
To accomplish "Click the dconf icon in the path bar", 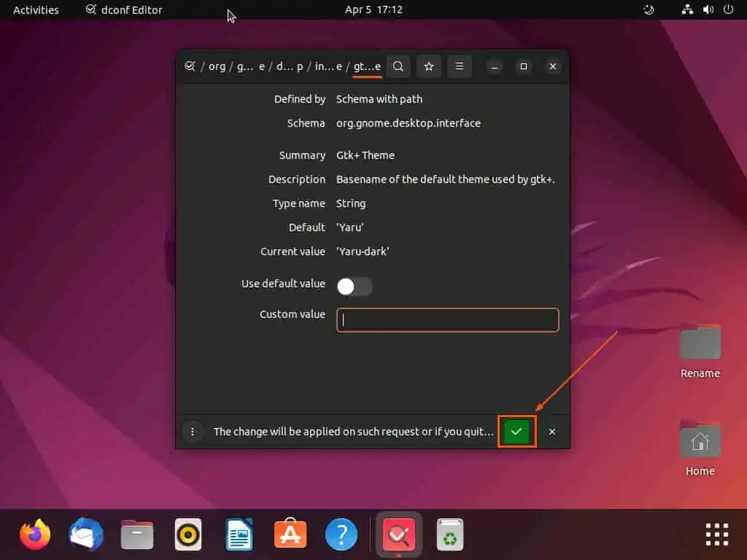I will pyautogui.click(x=190, y=66).
